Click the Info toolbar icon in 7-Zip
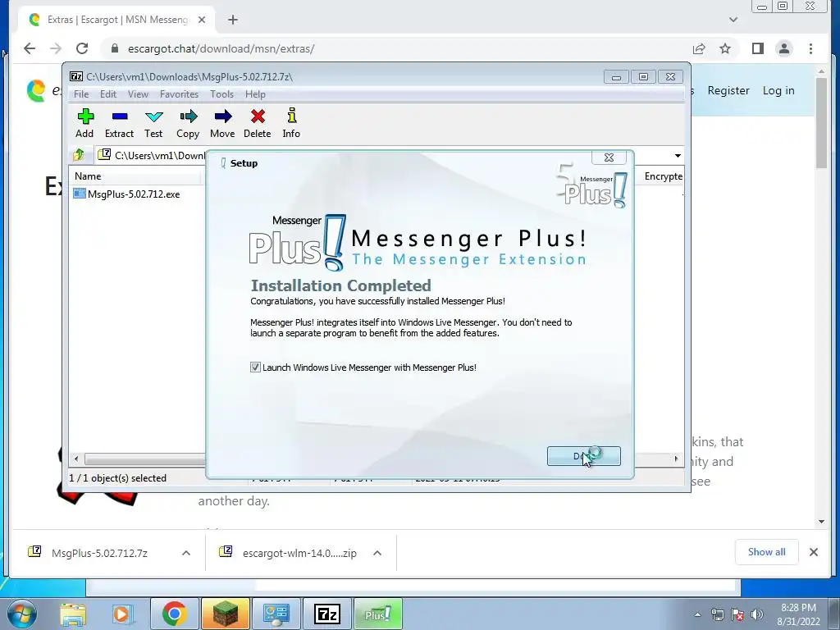Image resolution: width=840 pixels, height=630 pixels. 291,123
